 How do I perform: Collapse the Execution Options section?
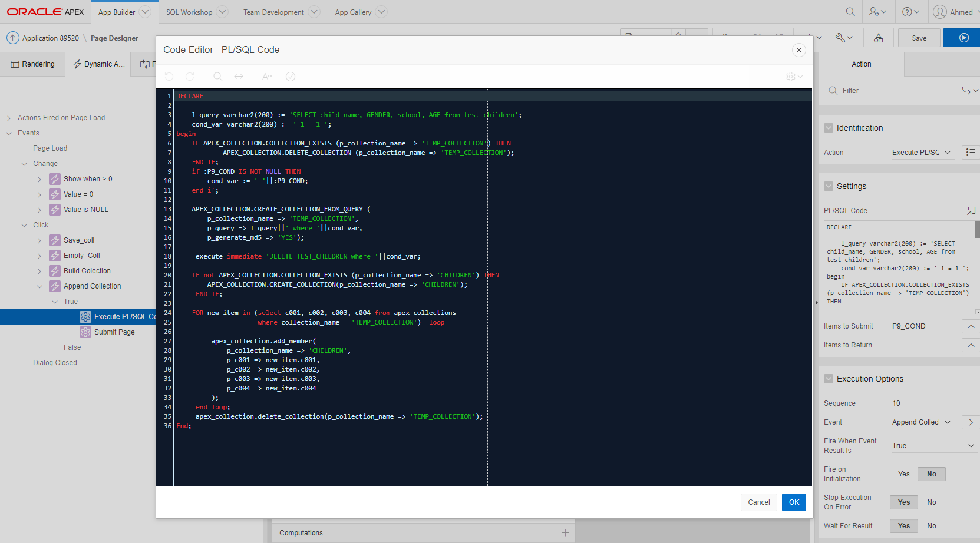pos(829,379)
